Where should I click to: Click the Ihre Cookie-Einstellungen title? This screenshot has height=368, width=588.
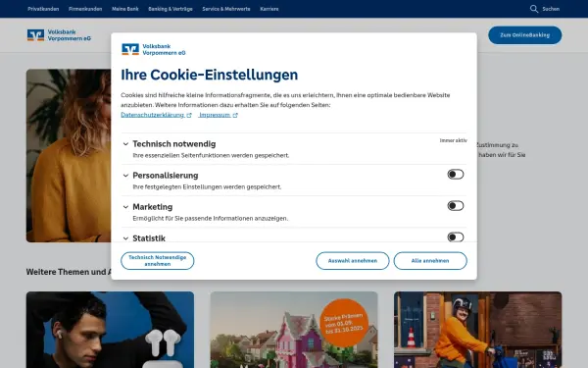click(x=210, y=75)
